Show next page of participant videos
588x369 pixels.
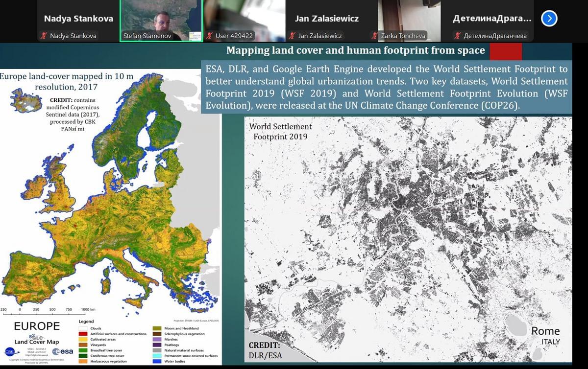coord(549,19)
